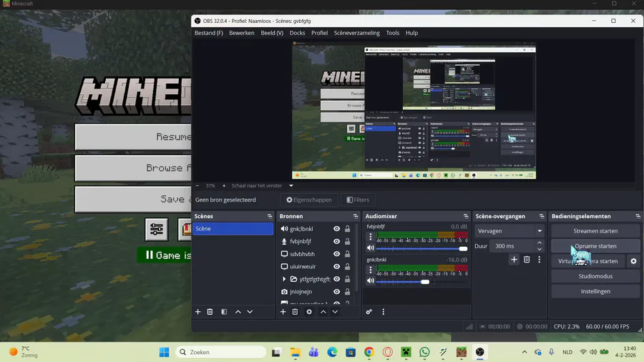Image resolution: width=644 pixels, height=362 pixels.
Task: Open Audiomixer three-dot menu at bottom
Action: pos(384,312)
